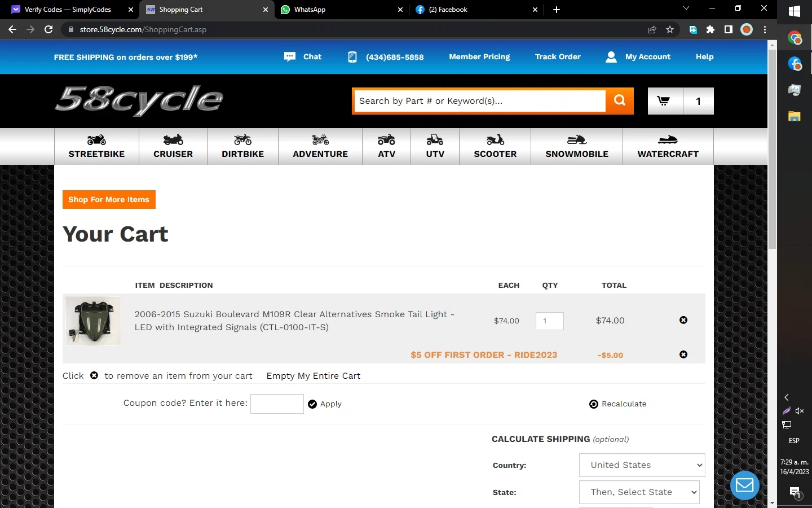Open the Adventure category
Viewport: 812px width, 508px height.
pos(320,147)
